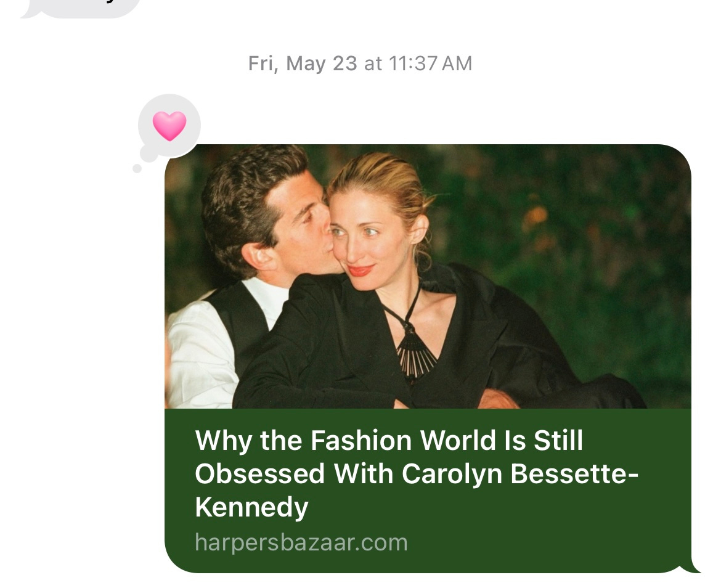Open the Carolyn Bessette-Kennedy article title

pyautogui.click(x=417, y=473)
